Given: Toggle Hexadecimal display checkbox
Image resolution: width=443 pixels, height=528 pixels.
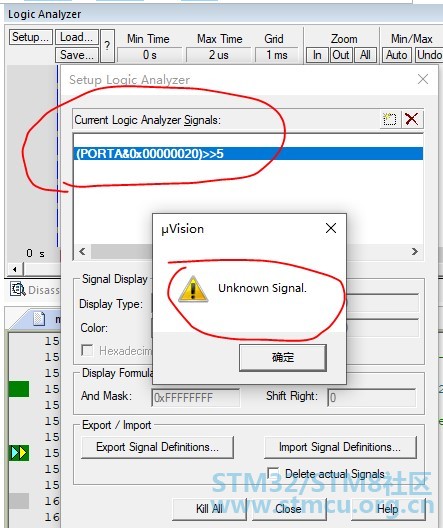Looking at the screenshot, I should pyautogui.click(x=87, y=351).
